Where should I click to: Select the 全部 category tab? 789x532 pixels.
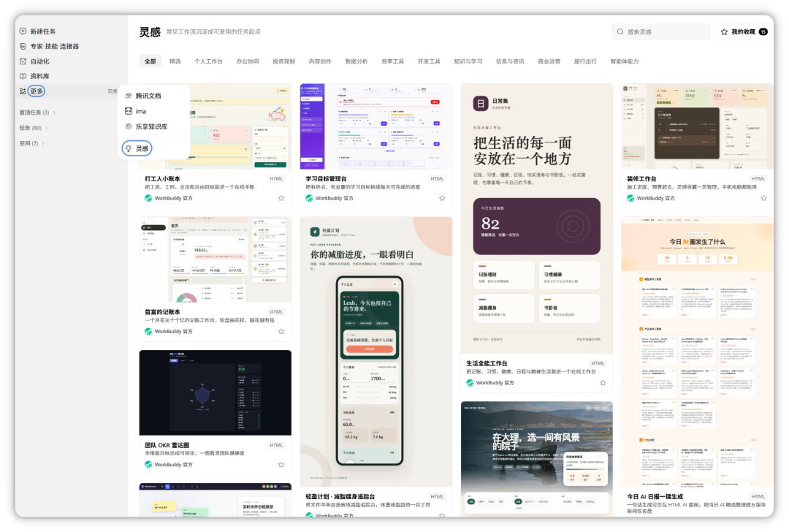pyautogui.click(x=150, y=61)
